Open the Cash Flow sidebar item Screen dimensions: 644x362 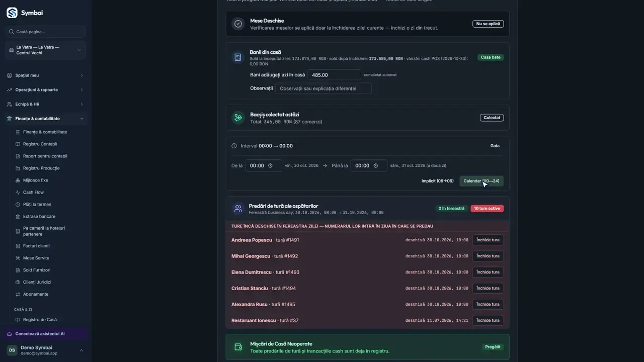[33, 192]
